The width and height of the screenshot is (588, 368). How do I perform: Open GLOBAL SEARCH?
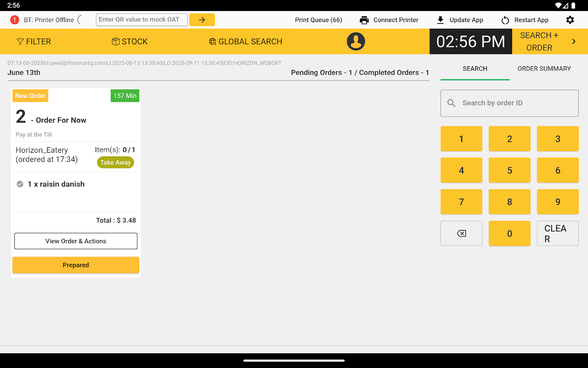245,41
